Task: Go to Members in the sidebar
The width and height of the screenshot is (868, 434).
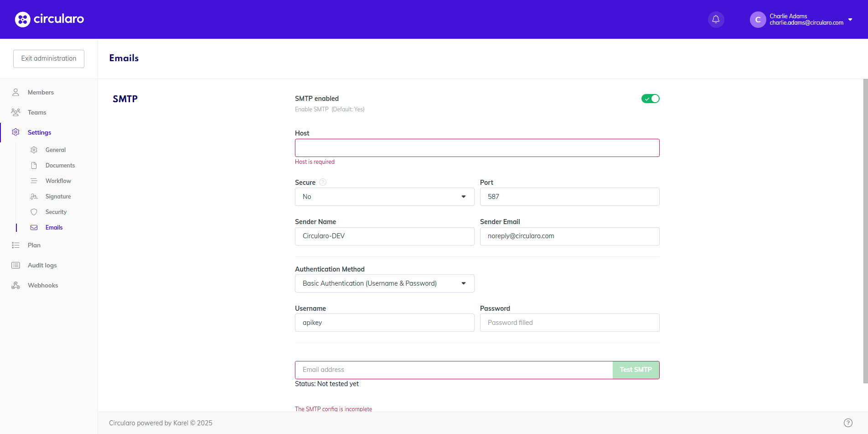Action: 41,92
